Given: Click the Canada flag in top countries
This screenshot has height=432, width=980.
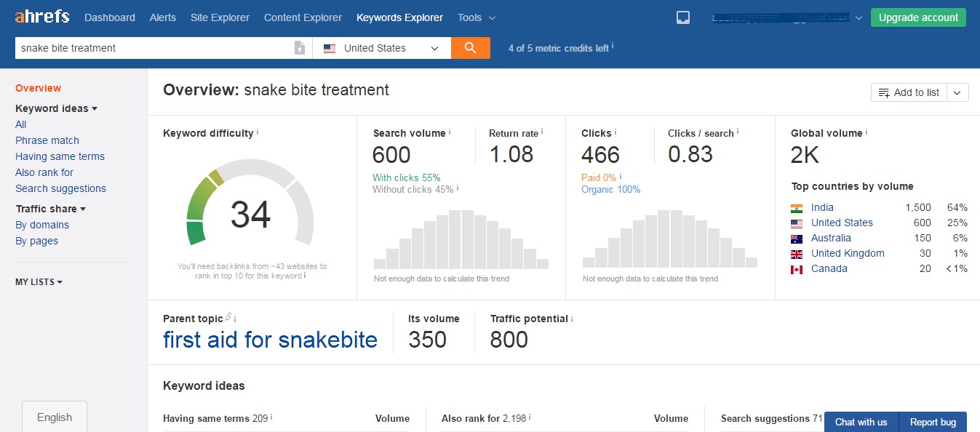Looking at the screenshot, I should 797,269.
